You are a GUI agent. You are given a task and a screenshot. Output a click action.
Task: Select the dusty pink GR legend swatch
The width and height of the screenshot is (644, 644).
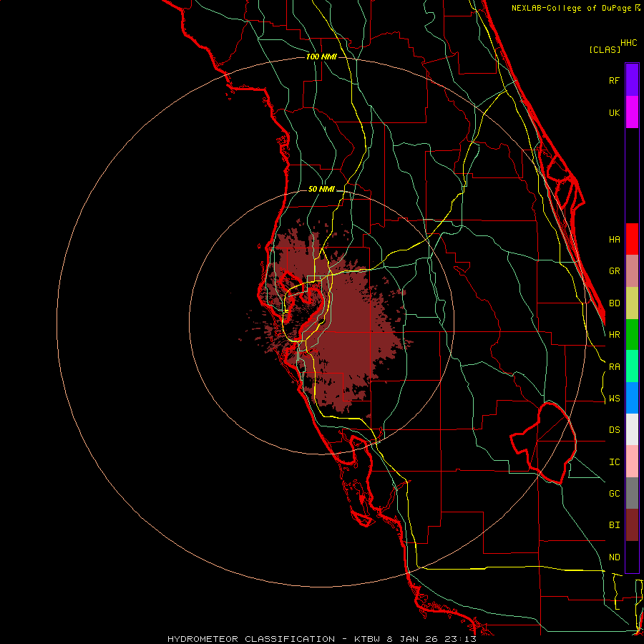[632, 271]
